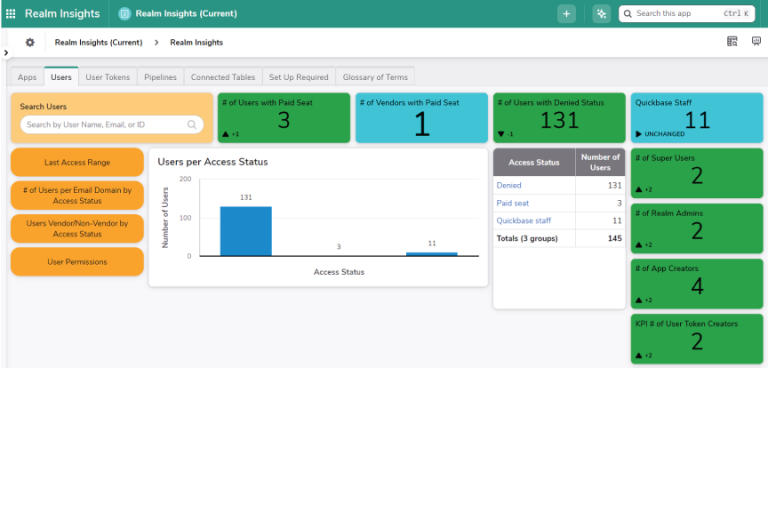Screen dimensions: 768x512
Task: Click the feedback chat icon at top right
Action: tap(756, 42)
